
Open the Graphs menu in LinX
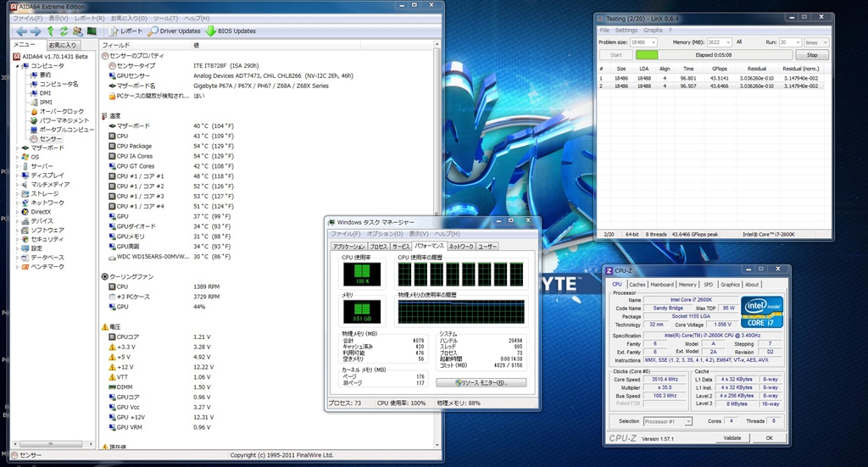click(x=653, y=30)
